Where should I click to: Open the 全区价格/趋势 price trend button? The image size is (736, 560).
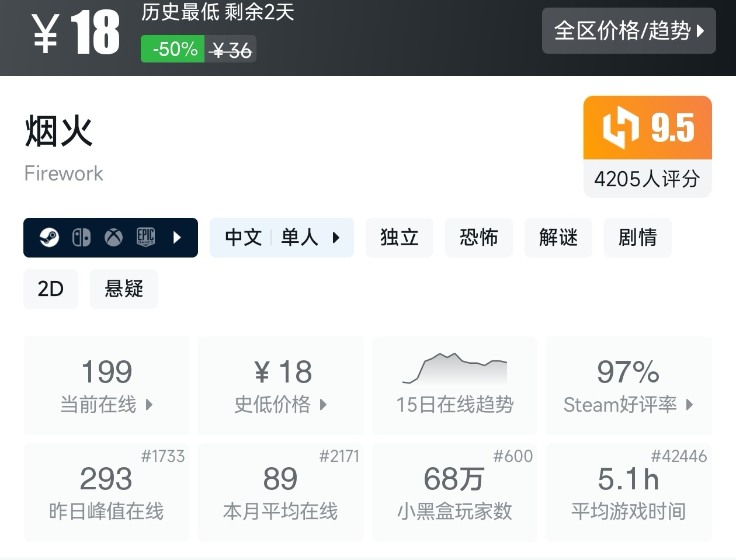tap(629, 31)
